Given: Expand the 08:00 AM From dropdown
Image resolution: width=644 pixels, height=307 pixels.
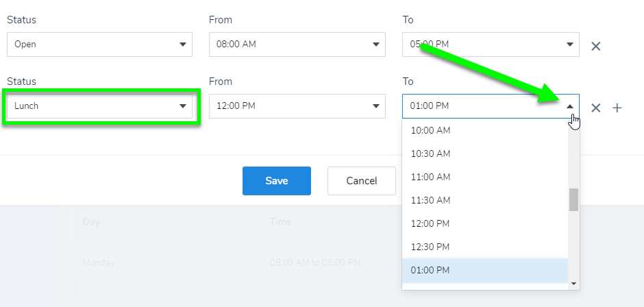Looking at the screenshot, I should [297, 45].
